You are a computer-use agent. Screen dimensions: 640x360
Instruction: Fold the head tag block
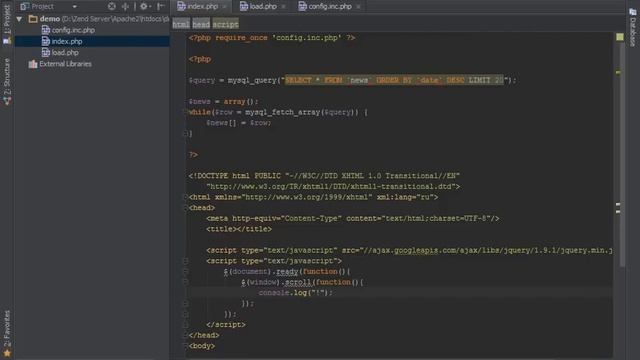tap(185, 208)
